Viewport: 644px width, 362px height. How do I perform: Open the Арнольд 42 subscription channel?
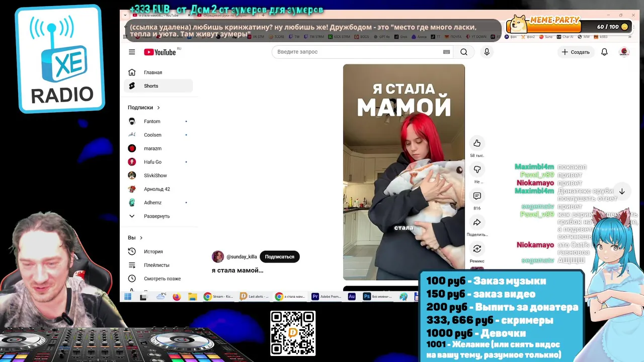[158, 189]
